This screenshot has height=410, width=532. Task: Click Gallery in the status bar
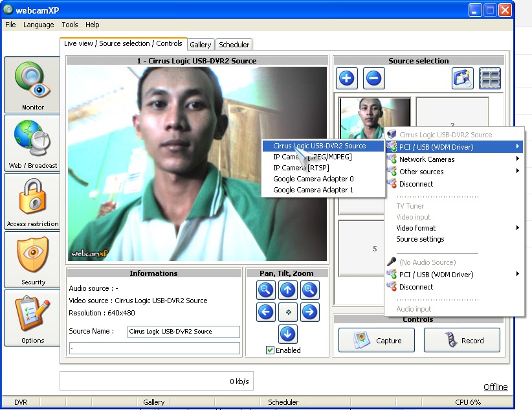click(153, 402)
